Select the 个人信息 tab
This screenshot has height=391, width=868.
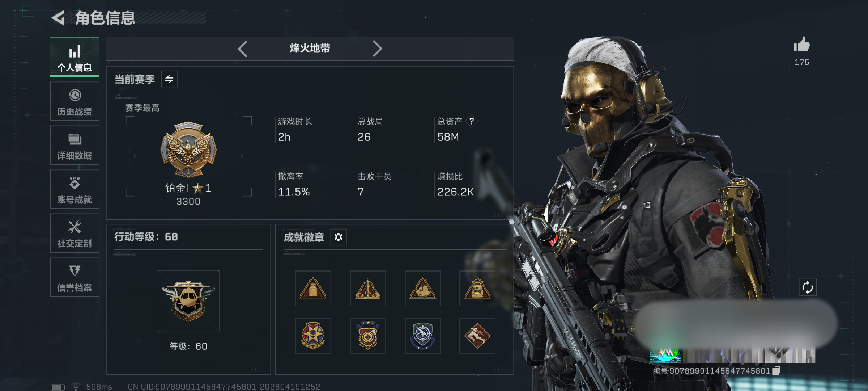click(x=75, y=57)
